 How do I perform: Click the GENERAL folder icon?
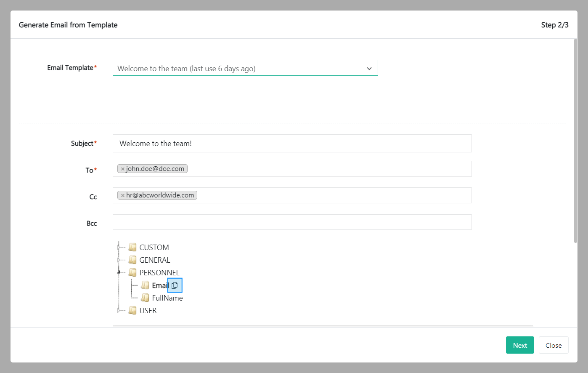coord(132,260)
